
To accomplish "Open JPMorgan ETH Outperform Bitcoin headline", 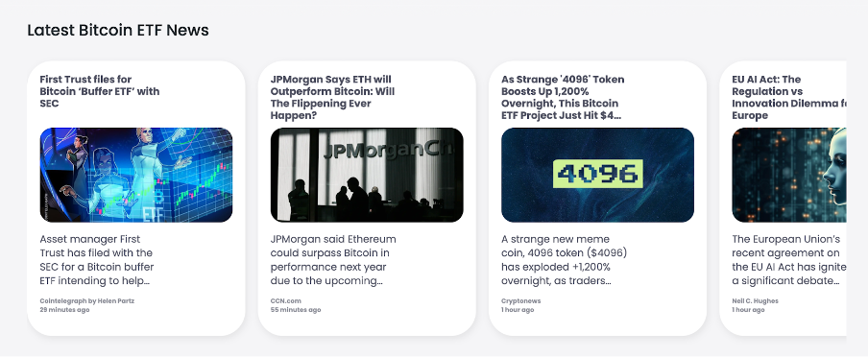I will click(332, 98).
